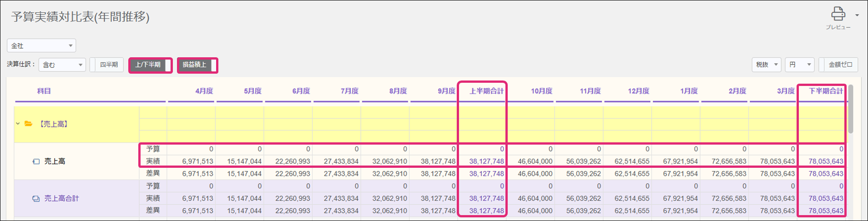Click the account icon beside 売上高 row
The height and width of the screenshot is (221, 868).
coord(36,161)
